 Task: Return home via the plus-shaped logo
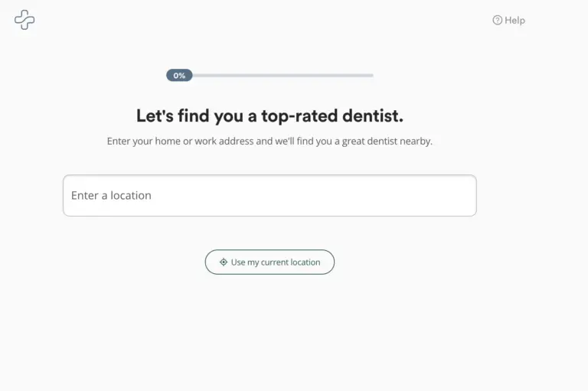pyautogui.click(x=24, y=19)
